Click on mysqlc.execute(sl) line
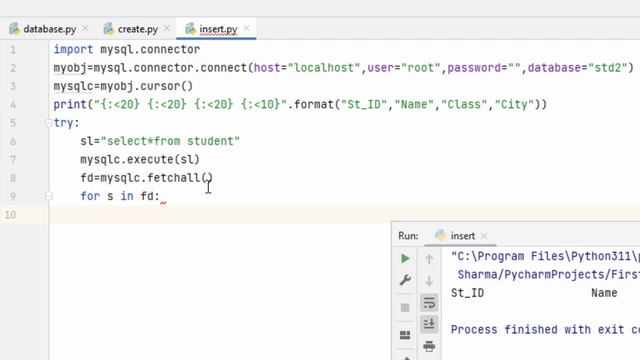The height and width of the screenshot is (360, 640). tap(140, 160)
